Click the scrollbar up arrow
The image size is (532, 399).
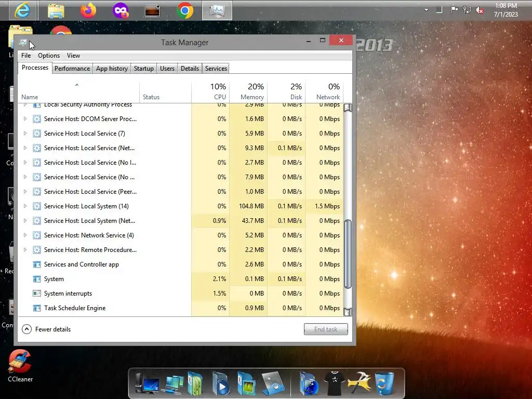pyautogui.click(x=348, y=108)
